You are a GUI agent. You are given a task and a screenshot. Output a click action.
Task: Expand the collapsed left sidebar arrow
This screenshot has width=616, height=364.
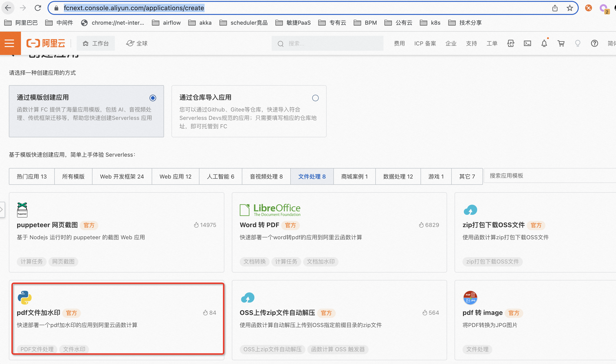coord(2,209)
